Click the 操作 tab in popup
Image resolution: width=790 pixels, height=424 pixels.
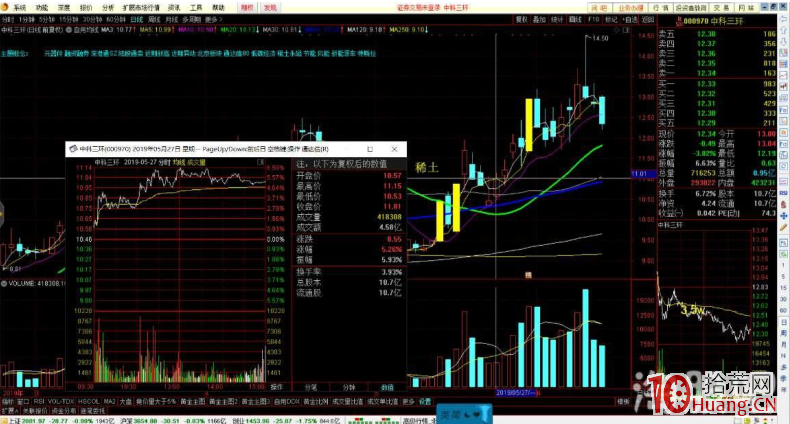click(x=277, y=387)
